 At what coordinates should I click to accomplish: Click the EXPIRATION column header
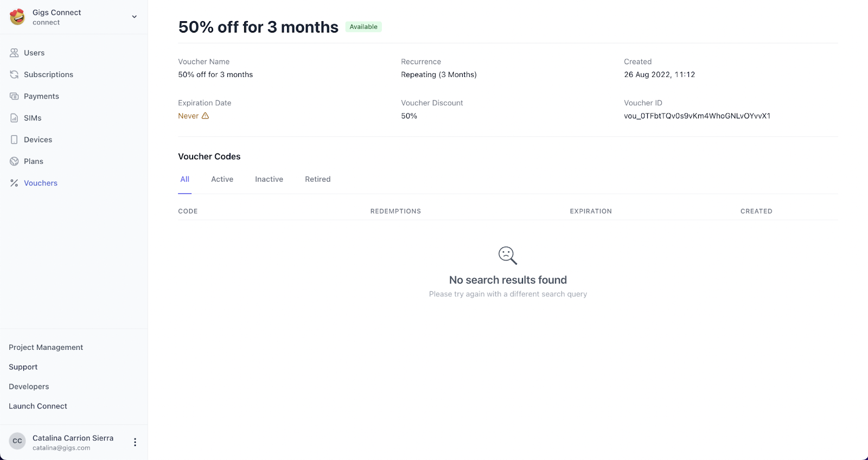coord(591,211)
